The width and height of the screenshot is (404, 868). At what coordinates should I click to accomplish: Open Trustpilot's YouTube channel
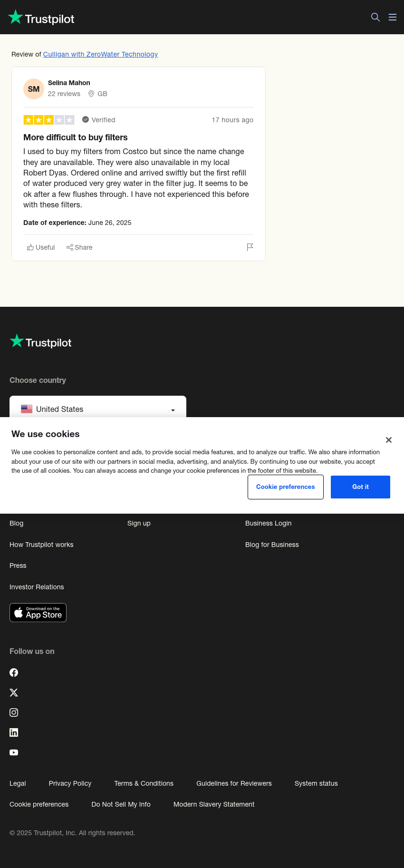[14, 752]
